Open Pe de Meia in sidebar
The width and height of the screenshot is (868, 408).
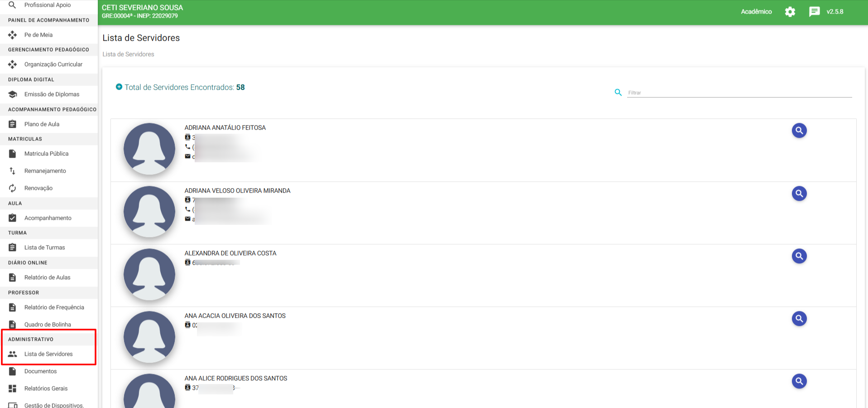[x=38, y=35]
